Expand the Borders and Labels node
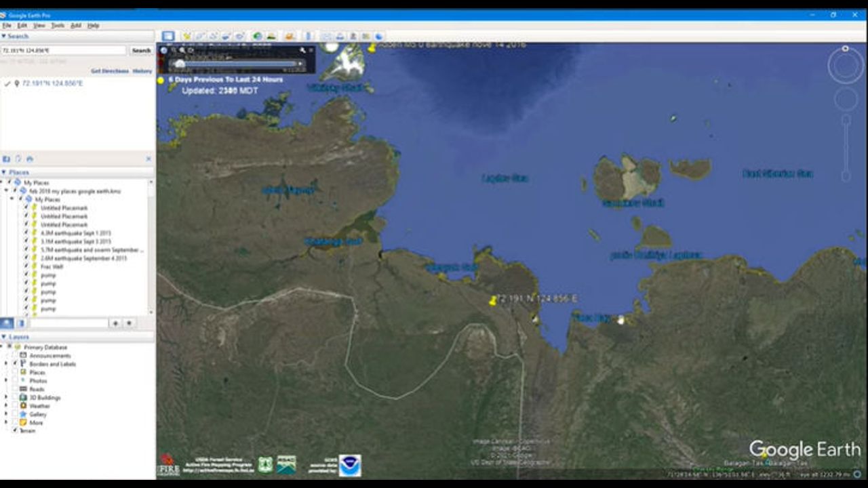The width and height of the screenshot is (868, 488). 7,364
